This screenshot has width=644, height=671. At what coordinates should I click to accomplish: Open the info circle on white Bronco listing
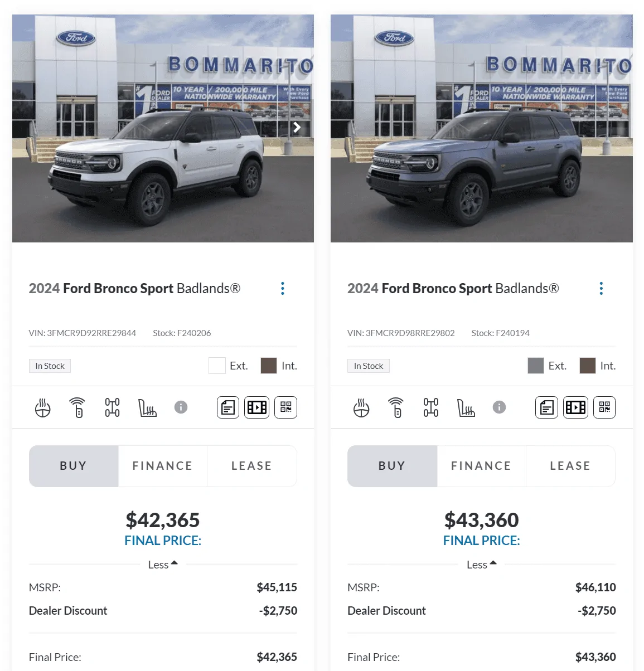181,407
